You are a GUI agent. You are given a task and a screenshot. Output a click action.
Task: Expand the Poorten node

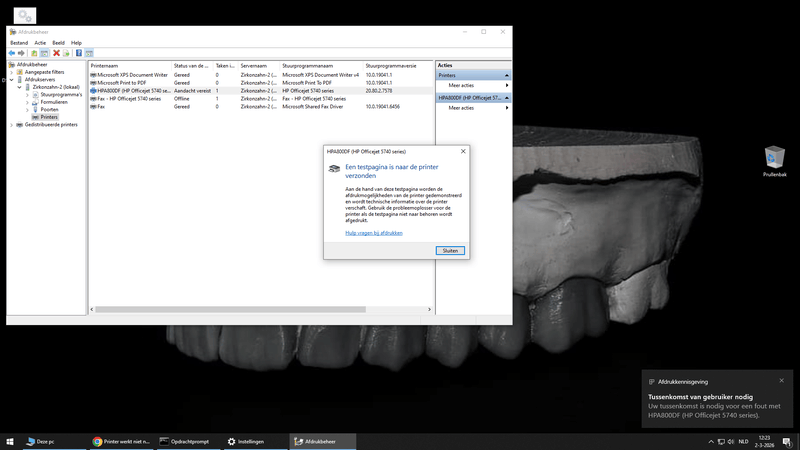click(28, 110)
